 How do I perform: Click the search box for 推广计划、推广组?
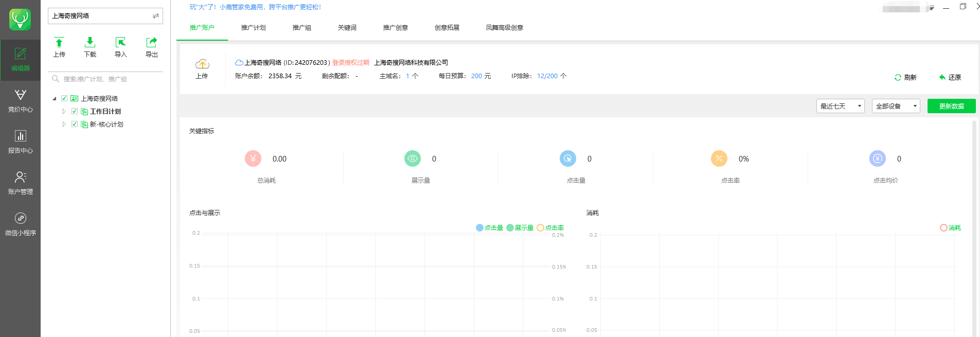point(106,79)
